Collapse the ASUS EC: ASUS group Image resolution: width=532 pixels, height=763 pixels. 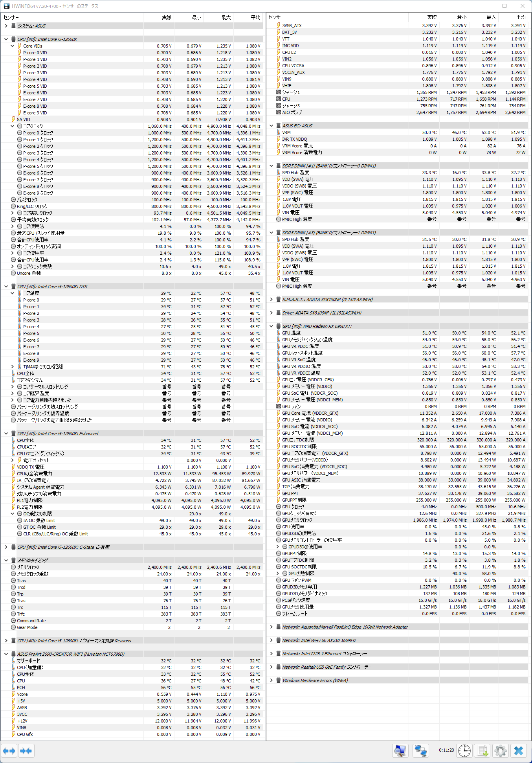click(x=271, y=126)
